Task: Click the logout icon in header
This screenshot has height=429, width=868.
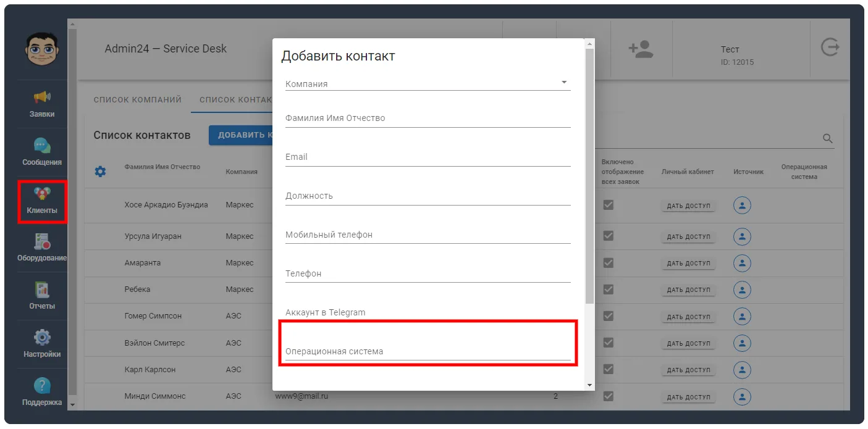Action: coord(830,48)
